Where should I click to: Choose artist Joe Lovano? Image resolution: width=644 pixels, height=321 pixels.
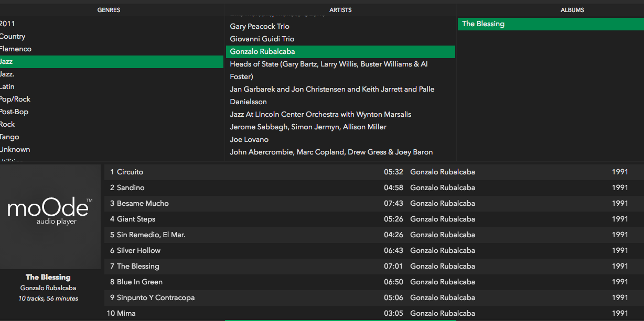tap(340, 139)
